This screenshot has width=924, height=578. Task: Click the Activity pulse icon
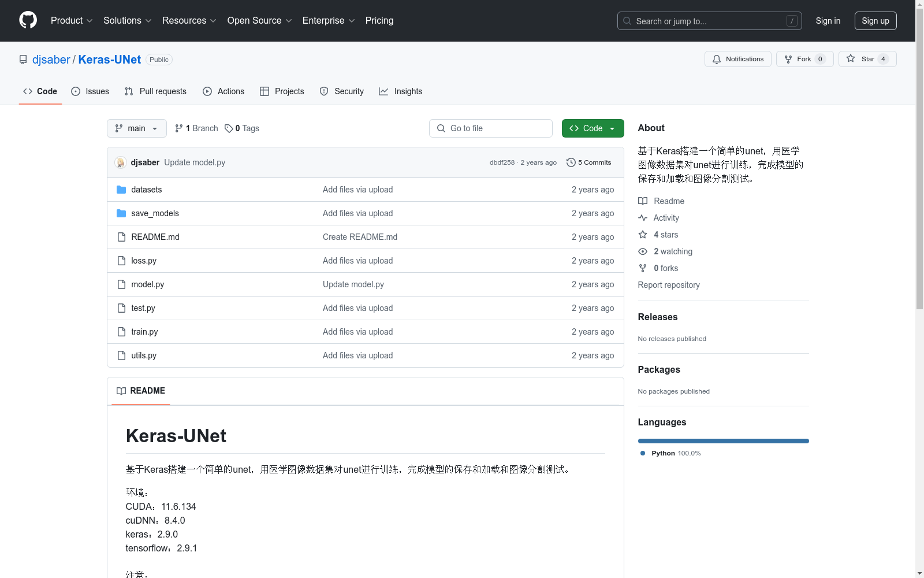tap(643, 218)
